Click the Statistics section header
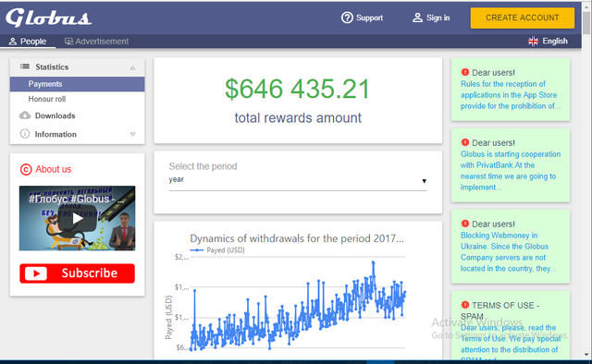The height and width of the screenshot is (364, 592). point(77,67)
